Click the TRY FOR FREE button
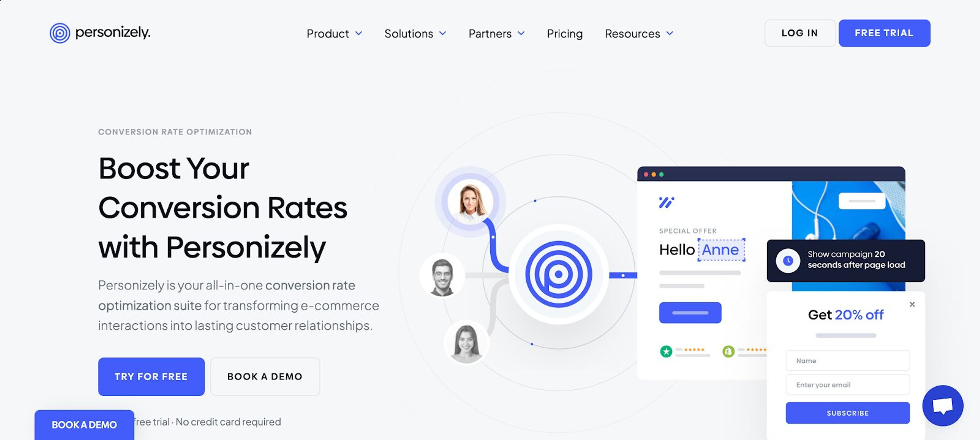 click(x=151, y=376)
